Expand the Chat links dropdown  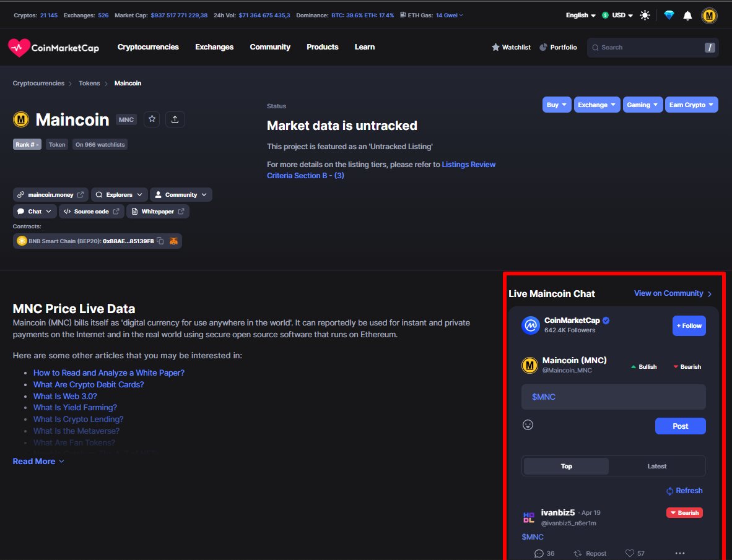click(x=35, y=212)
